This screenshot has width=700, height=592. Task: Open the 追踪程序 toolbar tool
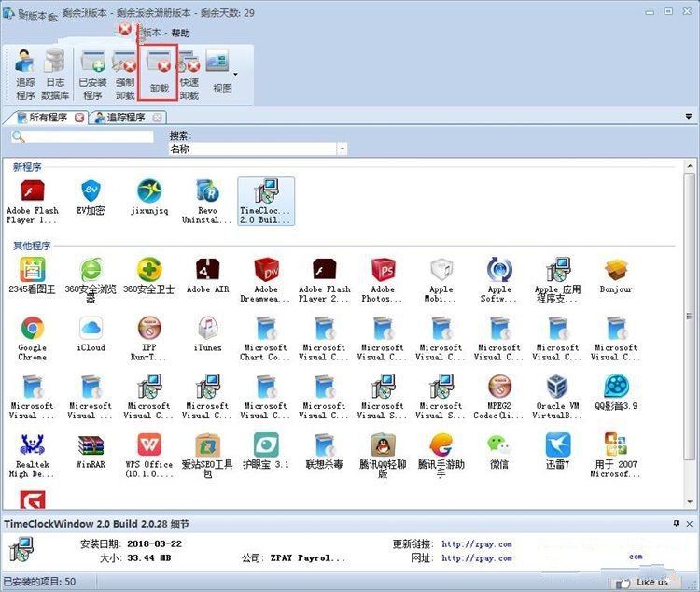pos(25,75)
